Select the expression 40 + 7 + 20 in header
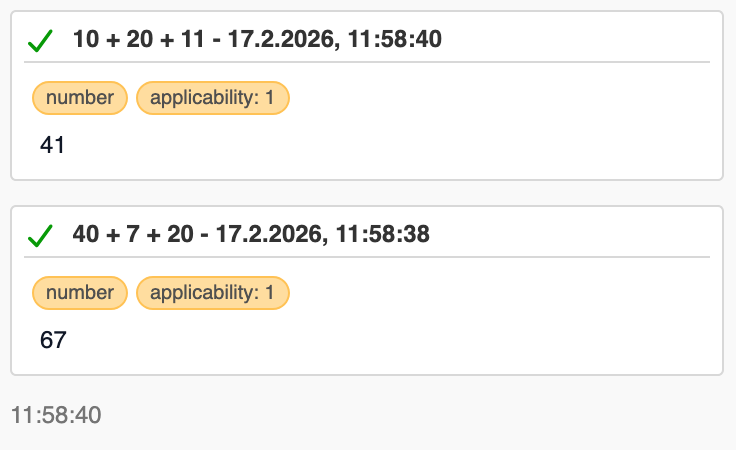This screenshot has width=736, height=450. (x=133, y=234)
